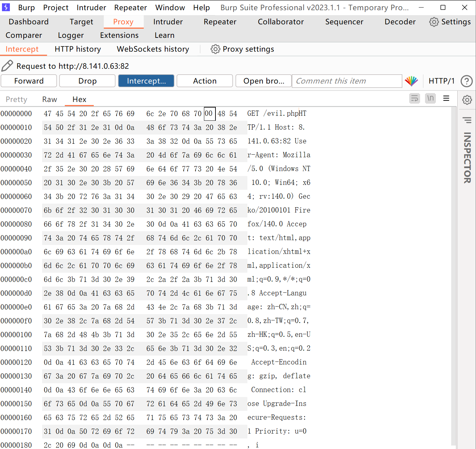Viewport: 476px width, 449px height.
Task: Select the Hex view tab
Action: 79,99
